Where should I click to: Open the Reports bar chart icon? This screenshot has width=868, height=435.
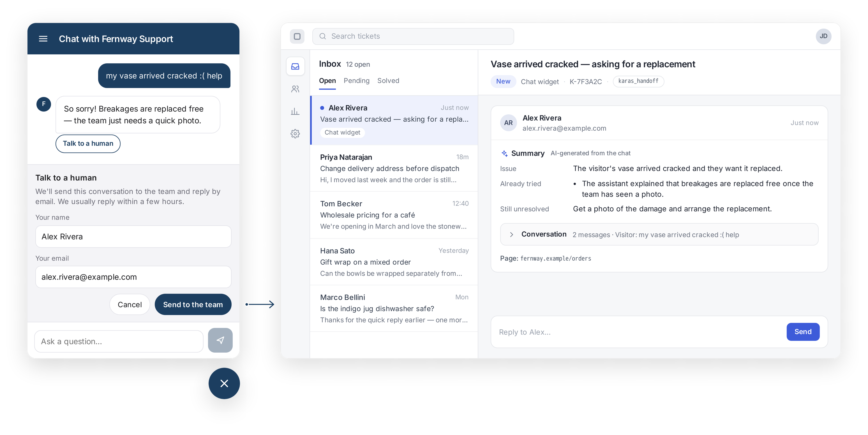pos(296,111)
